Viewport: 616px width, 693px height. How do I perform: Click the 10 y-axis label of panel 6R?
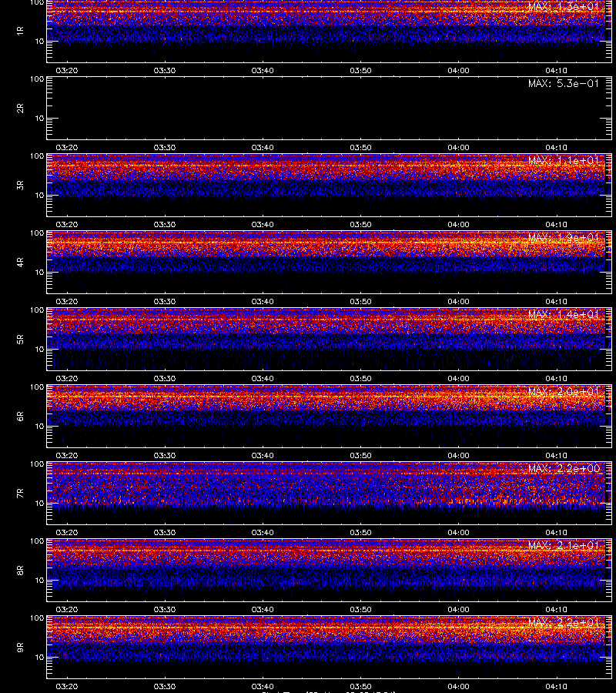tap(39, 426)
